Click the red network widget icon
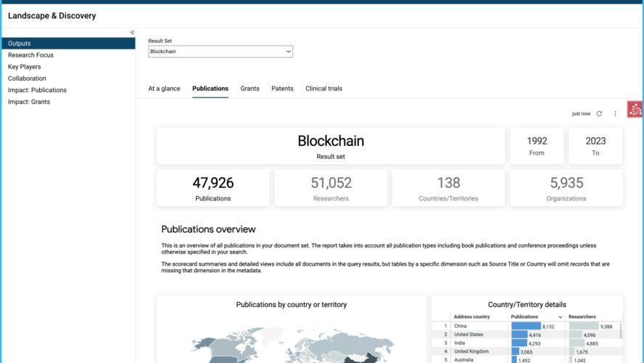The image size is (644, 363). pyautogui.click(x=635, y=110)
